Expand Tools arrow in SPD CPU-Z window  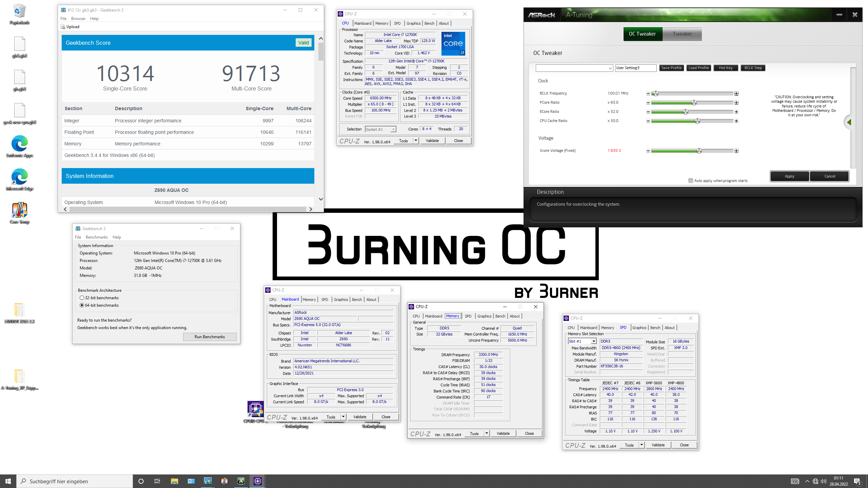(x=642, y=445)
